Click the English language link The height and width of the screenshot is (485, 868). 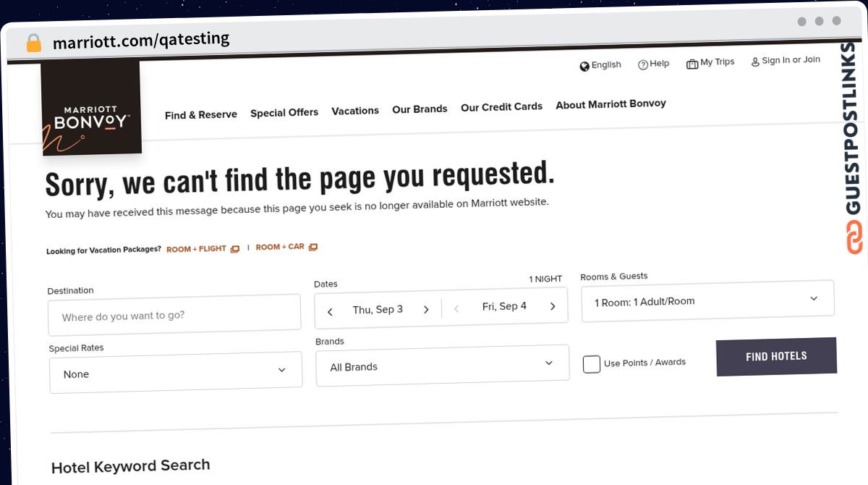pos(606,65)
